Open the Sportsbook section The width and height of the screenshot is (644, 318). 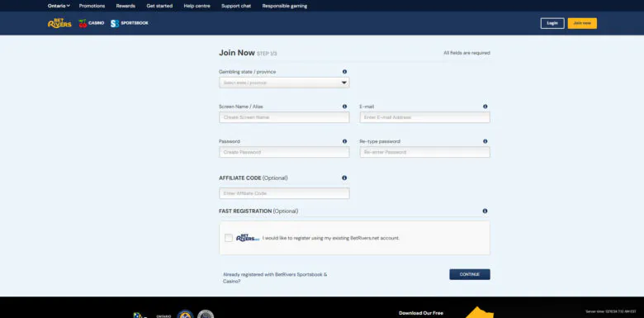(130, 23)
